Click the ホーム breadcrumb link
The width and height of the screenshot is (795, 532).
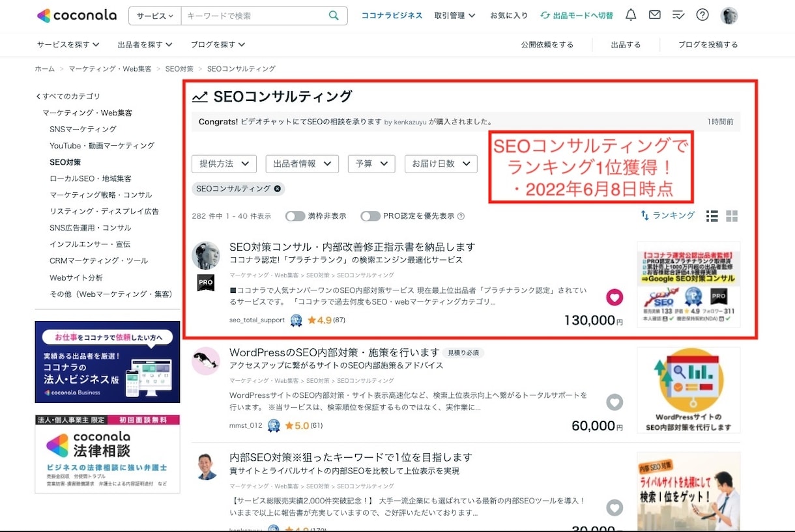[45, 69]
